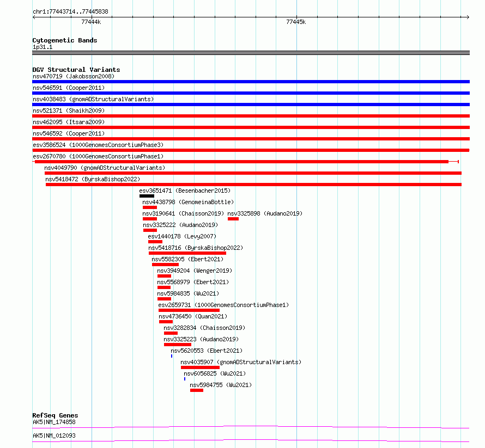Click the red bar of esv2659731
The image size is (485, 448).
pos(189,310)
